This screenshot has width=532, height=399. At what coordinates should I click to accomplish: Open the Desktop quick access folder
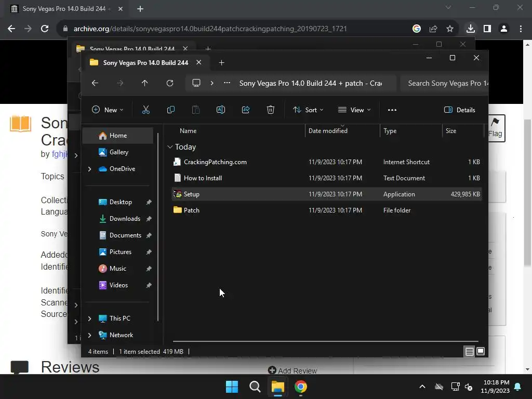pyautogui.click(x=118, y=202)
